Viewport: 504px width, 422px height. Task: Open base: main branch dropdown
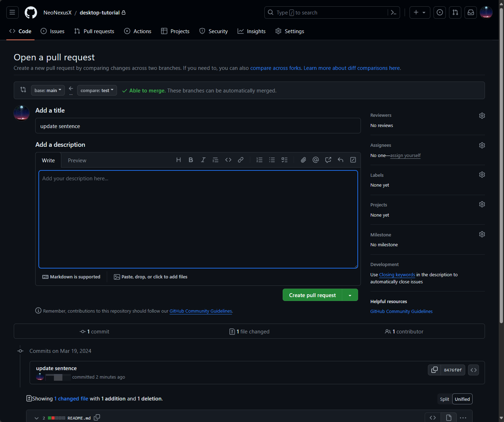48,90
